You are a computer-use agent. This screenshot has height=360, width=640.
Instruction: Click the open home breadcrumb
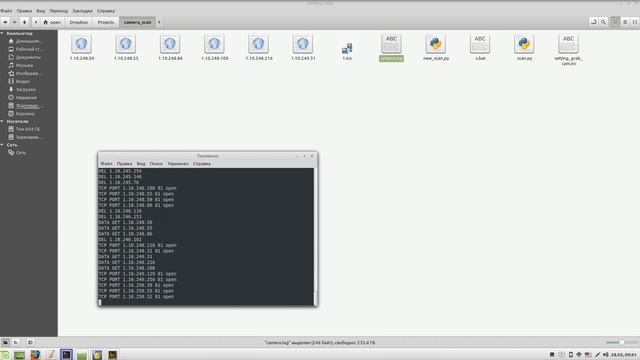click(x=52, y=22)
